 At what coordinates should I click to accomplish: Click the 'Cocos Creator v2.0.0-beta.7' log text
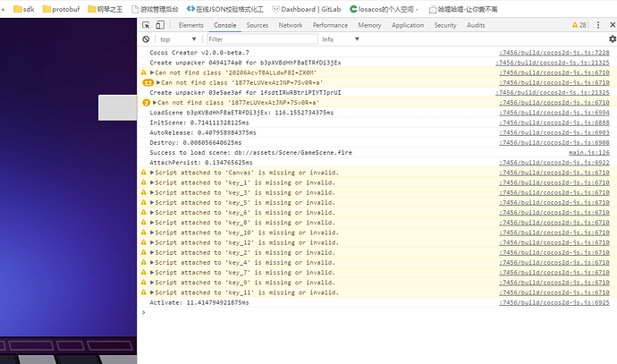tap(199, 53)
